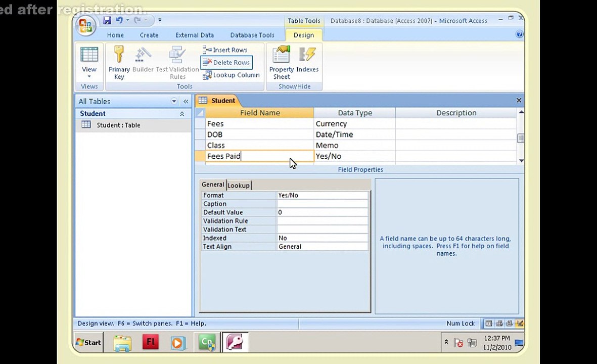Add a Lookup Column
Image resolution: width=597 pixels, height=364 pixels.
click(x=231, y=75)
